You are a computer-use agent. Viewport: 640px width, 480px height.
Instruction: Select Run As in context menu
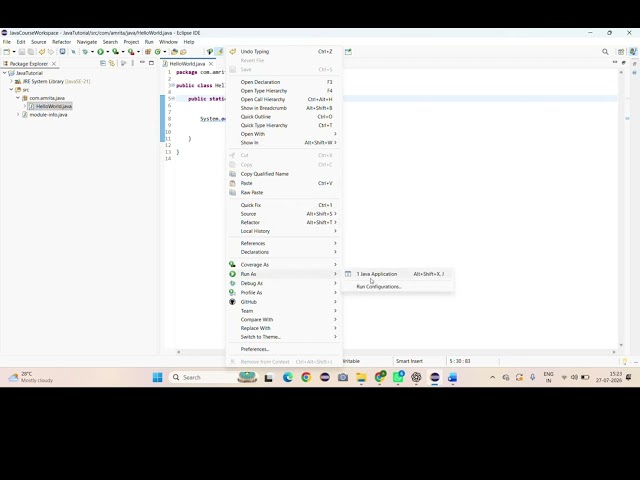coord(284,274)
